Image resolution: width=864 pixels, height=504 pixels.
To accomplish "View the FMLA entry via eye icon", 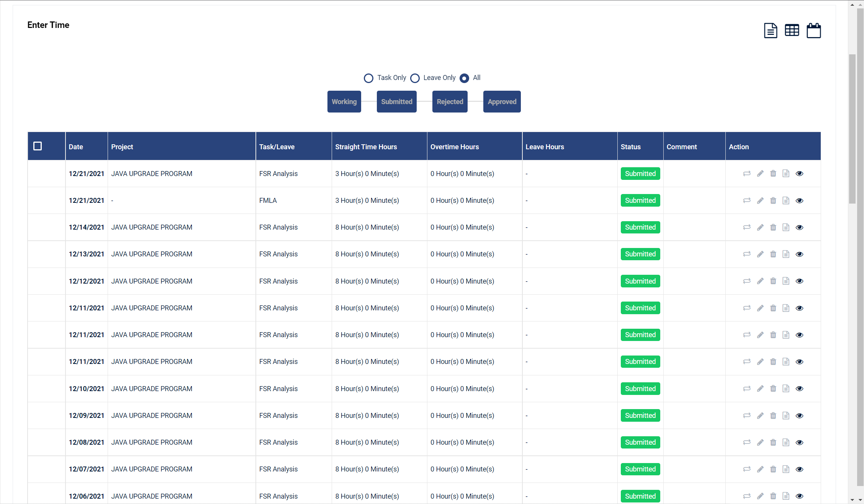I will (x=799, y=201).
